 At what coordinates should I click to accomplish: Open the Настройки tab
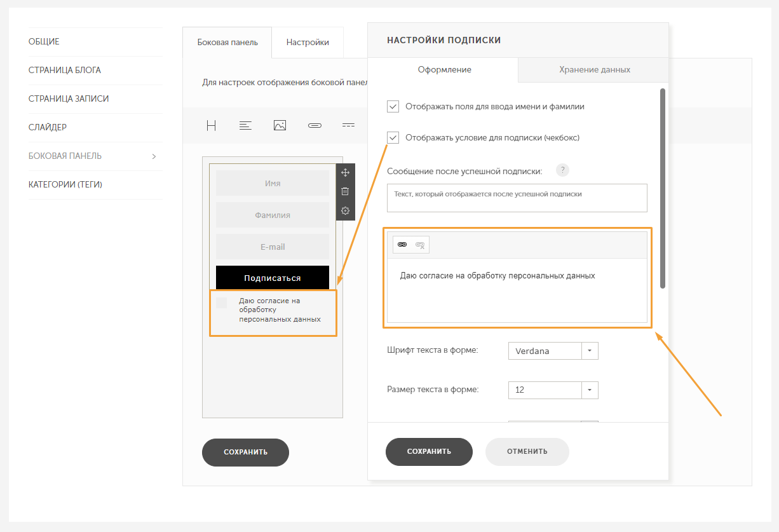tap(308, 43)
